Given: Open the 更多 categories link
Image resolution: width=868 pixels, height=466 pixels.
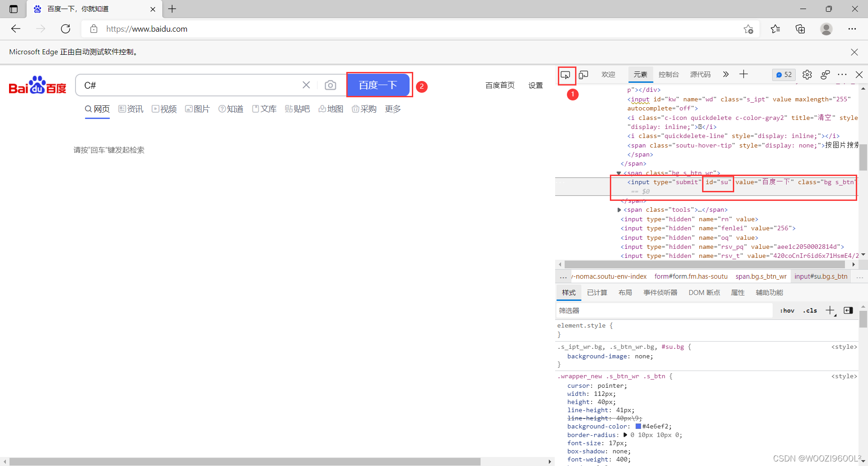Looking at the screenshot, I should pyautogui.click(x=393, y=109).
